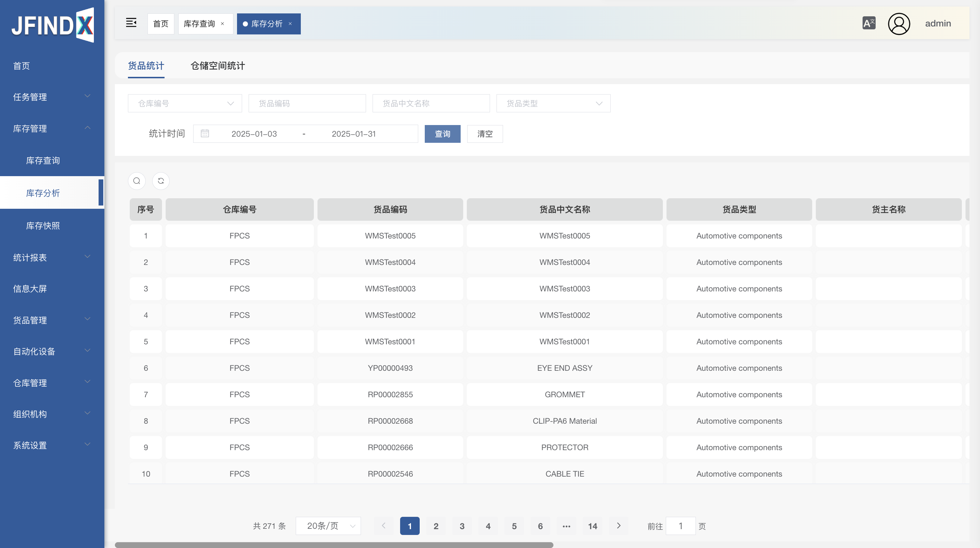
Task: Open the date range calendar icon
Action: point(205,134)
